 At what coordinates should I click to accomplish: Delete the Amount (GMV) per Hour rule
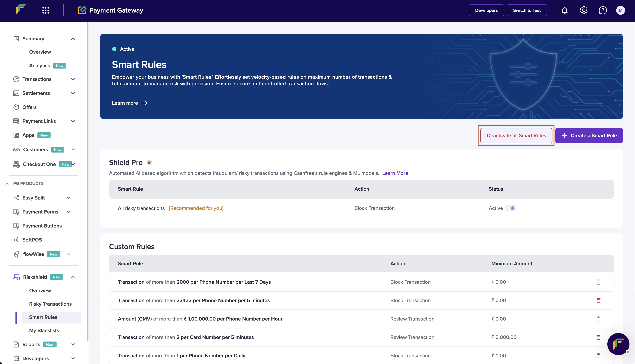(598, 319)
